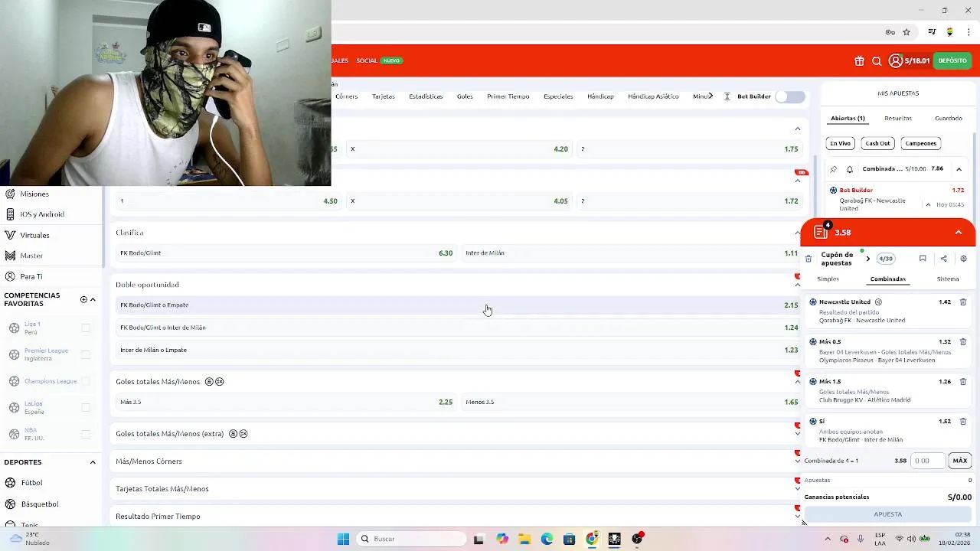The image size is (980, 551).
Task: Show more market tabs with arrow
Action: [x=710, y=96]
